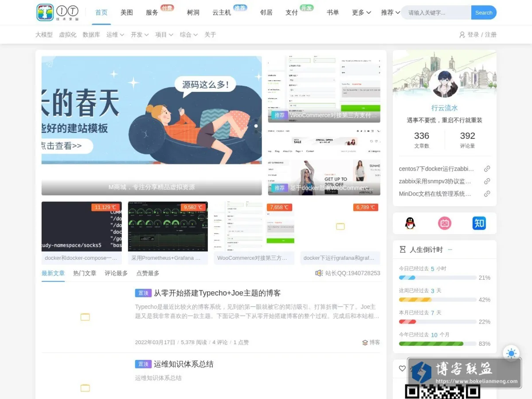Expand the 综合 submenu
This screenshot has height=399, width=532.
tap(189, 35)
